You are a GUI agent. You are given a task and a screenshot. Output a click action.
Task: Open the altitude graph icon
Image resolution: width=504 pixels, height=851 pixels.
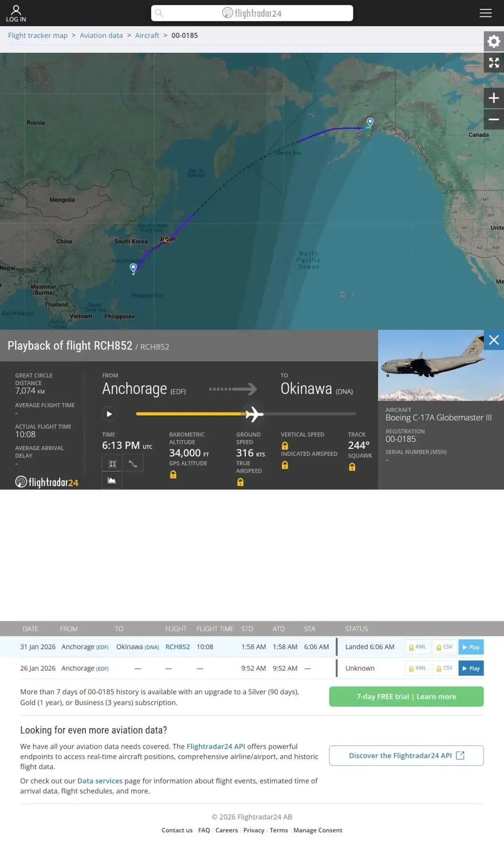tap(112, 480)
